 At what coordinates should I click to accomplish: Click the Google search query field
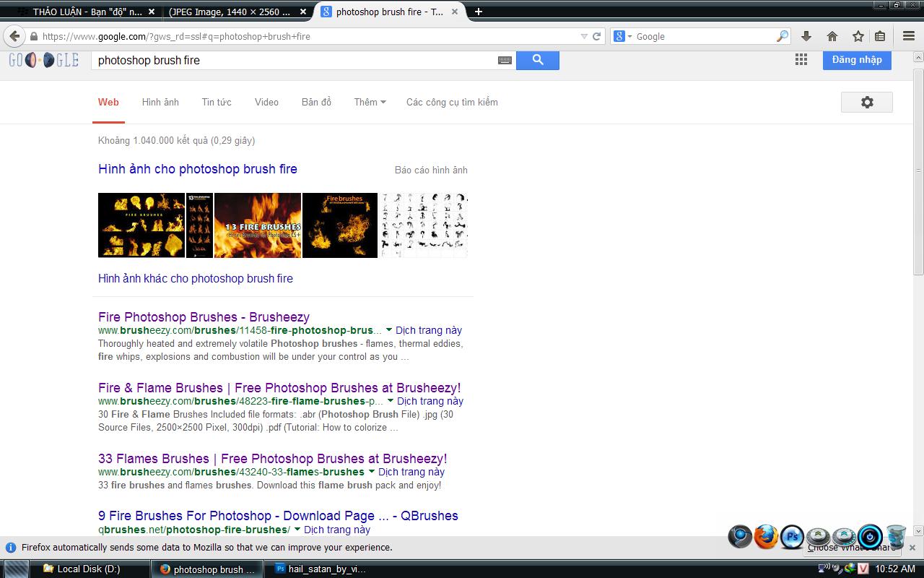[x=296, y=61]
